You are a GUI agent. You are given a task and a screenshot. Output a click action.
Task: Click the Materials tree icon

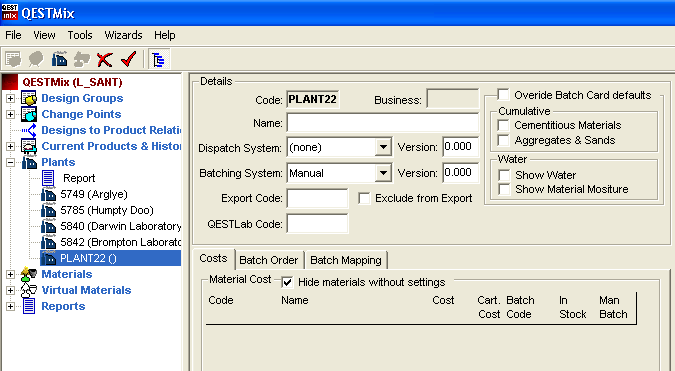point(29,274)
